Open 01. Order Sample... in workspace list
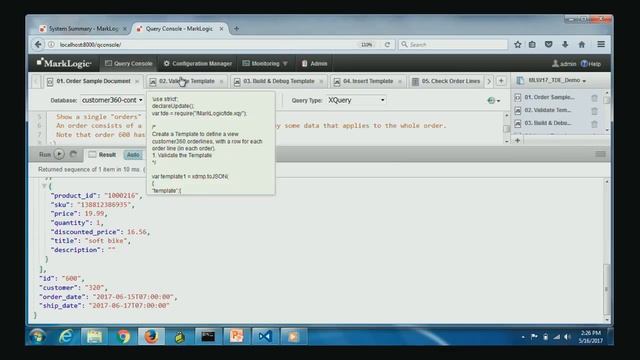 (x=549, y=98)
